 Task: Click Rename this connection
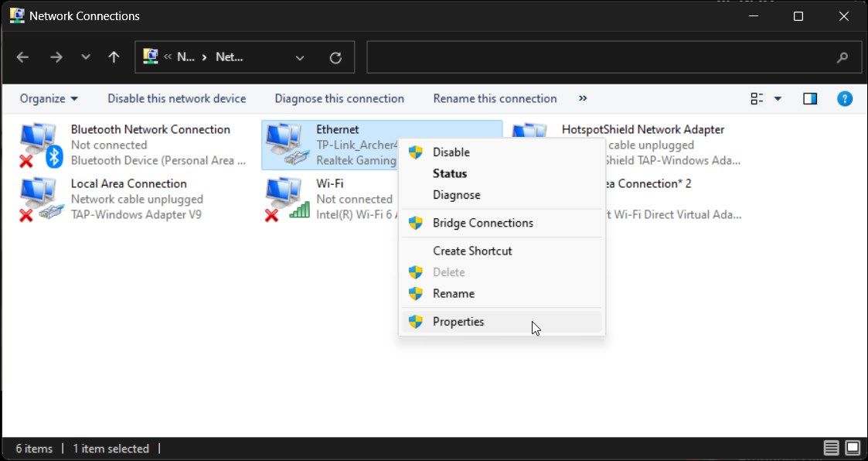[x=495, y=98]
